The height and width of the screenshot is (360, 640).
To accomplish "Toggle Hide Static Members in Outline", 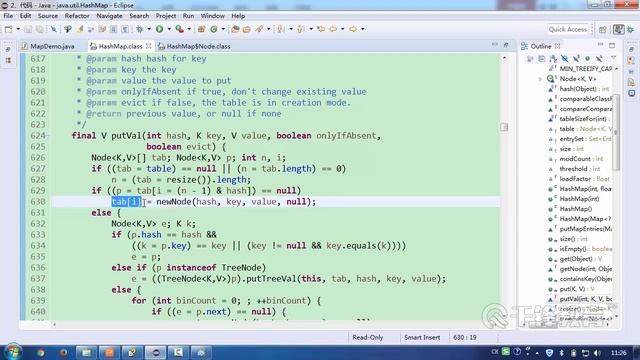I will [x=576, y=59].
